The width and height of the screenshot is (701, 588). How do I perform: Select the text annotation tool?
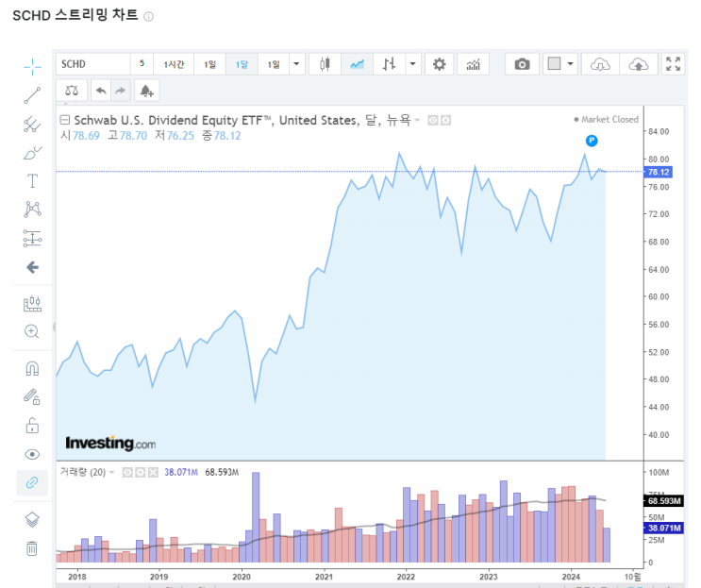tap(32, 181)
